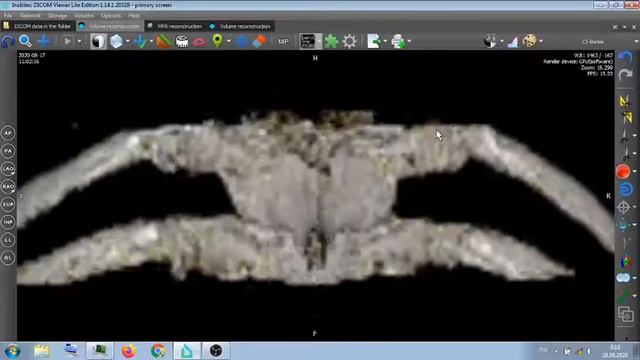640x360 pixels.
Task: Select the rotate volume tool
Action: [x=8, y=41]
